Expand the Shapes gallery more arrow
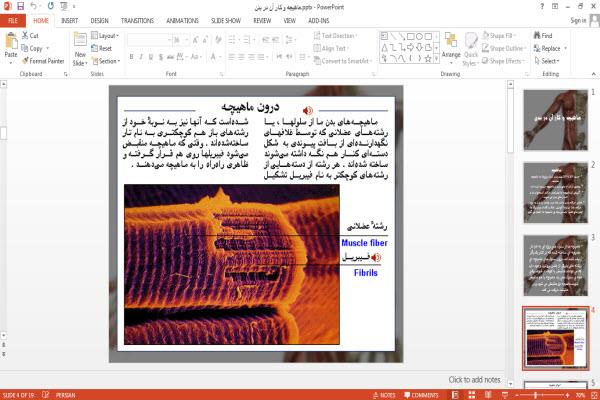 436,59
